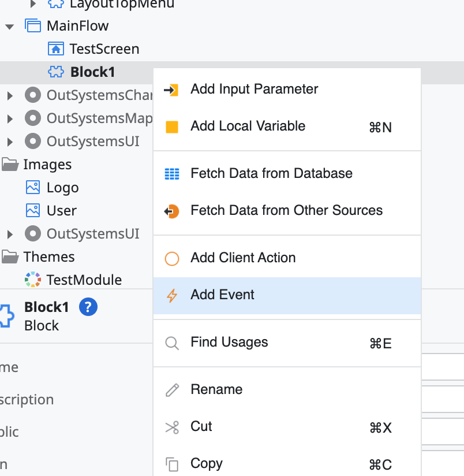
Task: Select Add Input Parameter menu entry
Action: [254, 89]
